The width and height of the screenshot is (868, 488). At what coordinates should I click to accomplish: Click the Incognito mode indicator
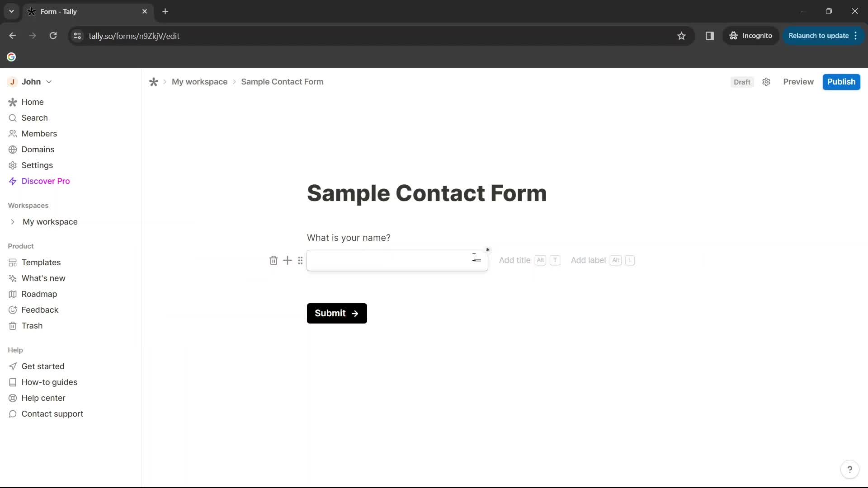(752, 36)
